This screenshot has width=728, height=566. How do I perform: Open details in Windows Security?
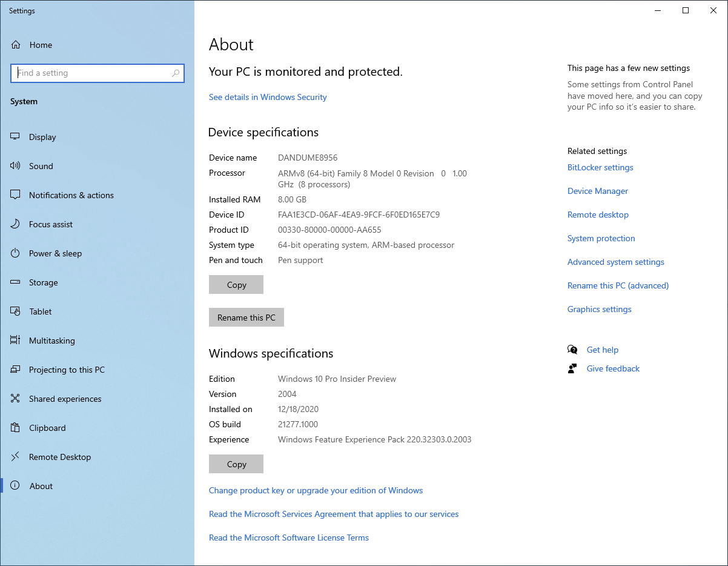pyautogui.click(x=268, y=97)
